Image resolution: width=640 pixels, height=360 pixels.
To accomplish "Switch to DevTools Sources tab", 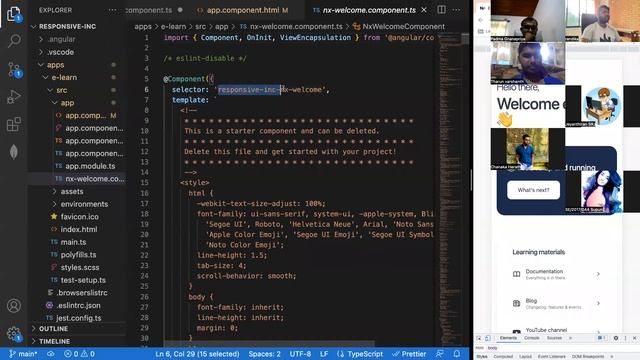I will (x=554, y=338).
